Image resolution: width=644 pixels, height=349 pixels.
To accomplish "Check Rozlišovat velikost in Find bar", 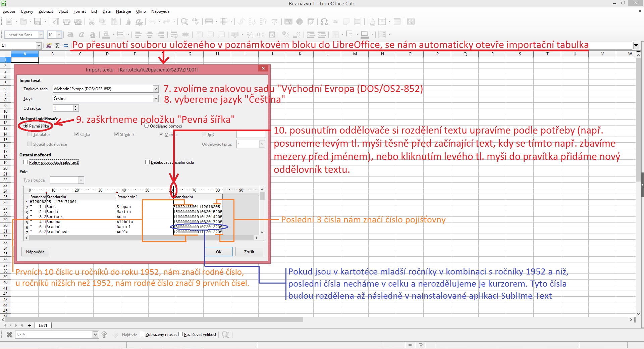I will 181,334.
